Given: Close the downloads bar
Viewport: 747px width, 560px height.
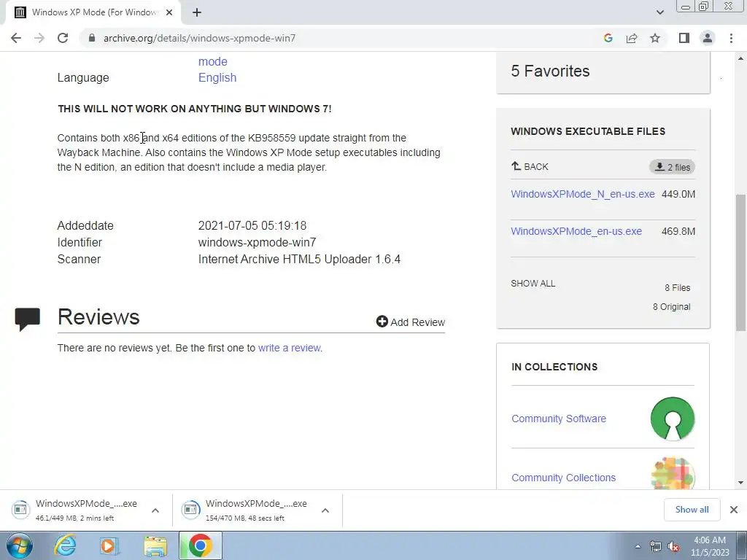Looking at the screenshot, I should (734, 510).
